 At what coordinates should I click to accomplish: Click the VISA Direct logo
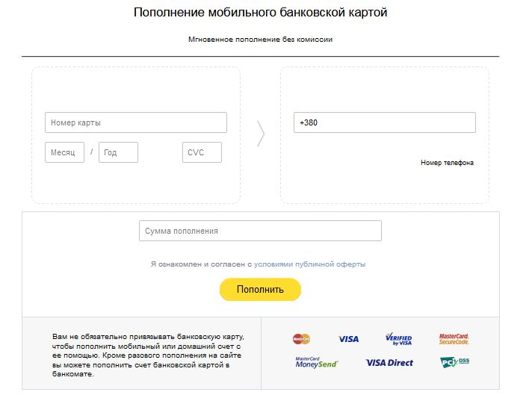point(389,363)
